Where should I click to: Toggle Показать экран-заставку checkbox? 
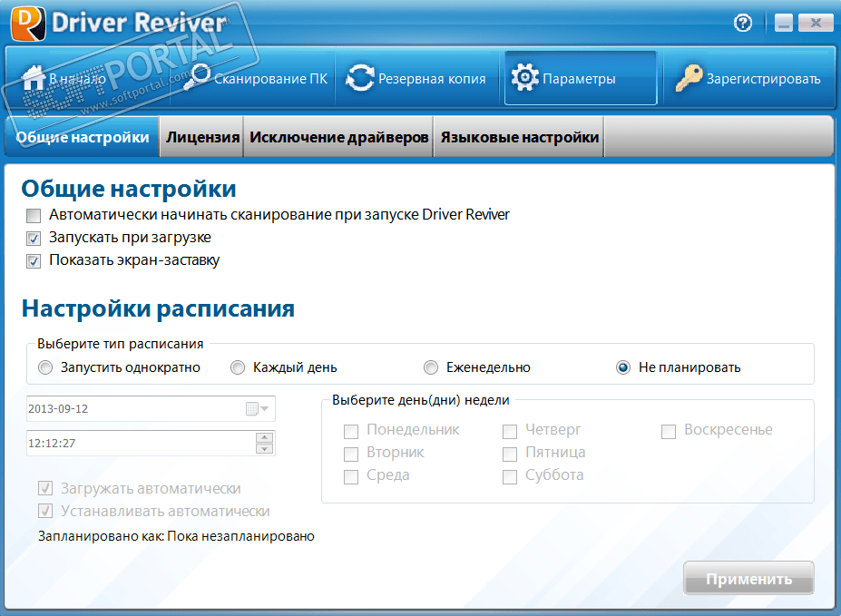point(34,261)
